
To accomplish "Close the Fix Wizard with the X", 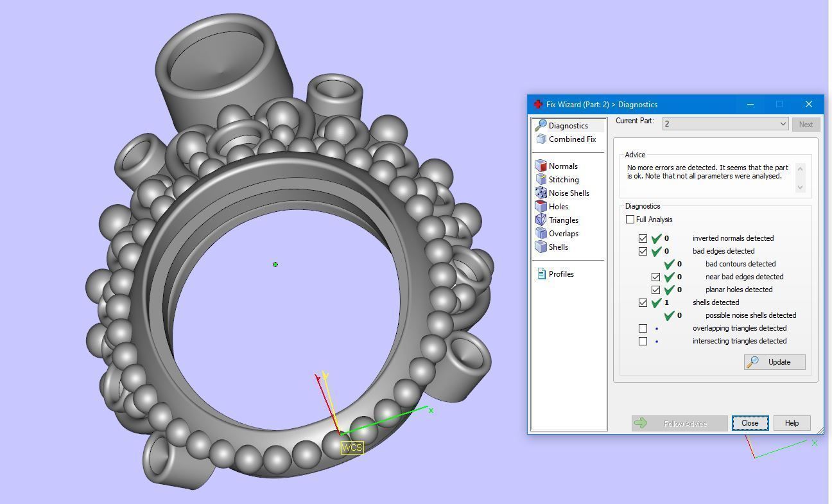I will point(808,104).
